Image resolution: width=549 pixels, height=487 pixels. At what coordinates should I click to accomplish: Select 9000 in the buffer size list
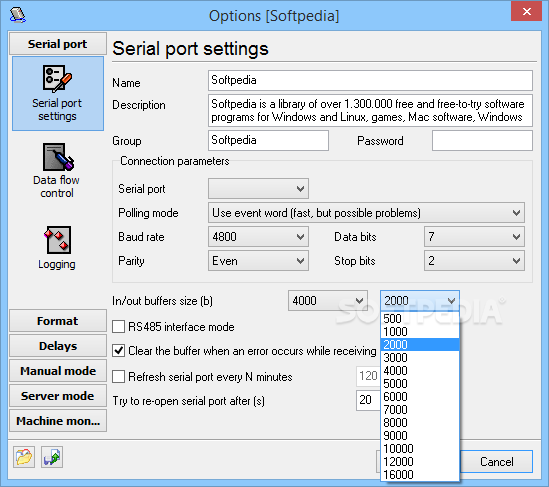click(x=420, y=436)
